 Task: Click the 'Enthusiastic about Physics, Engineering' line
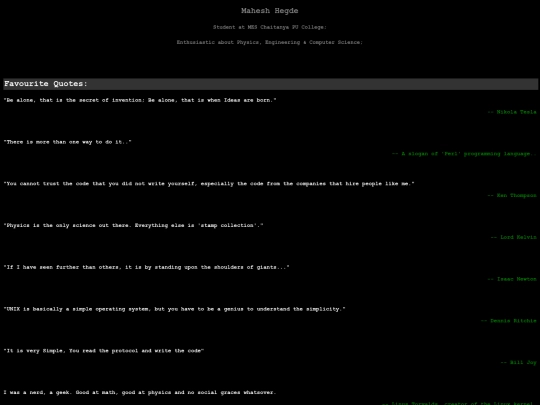click(x=269, y=42)
